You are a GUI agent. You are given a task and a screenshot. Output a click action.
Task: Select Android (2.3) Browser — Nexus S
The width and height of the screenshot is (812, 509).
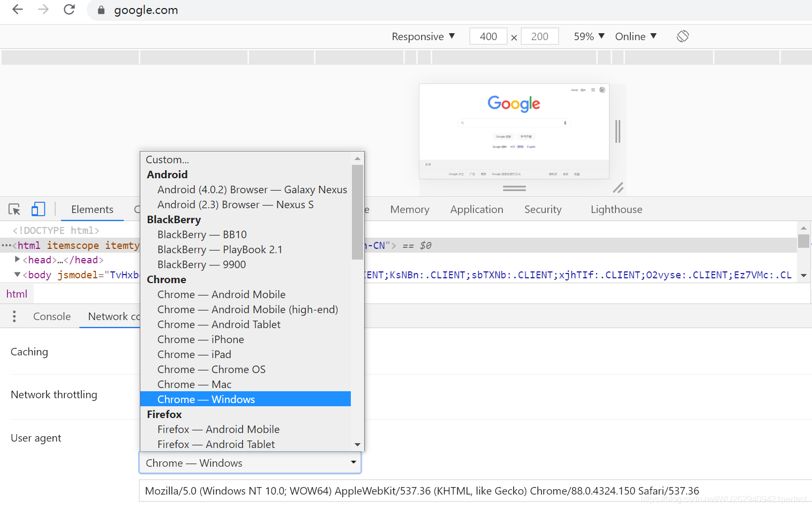click(245, 204)
